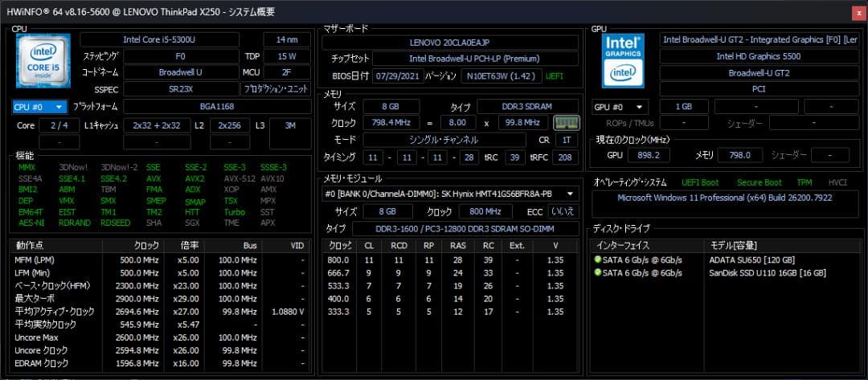Click the 8.00 memory multiplier value
This screenshot has height=380, width=868.
click(458, 123)
